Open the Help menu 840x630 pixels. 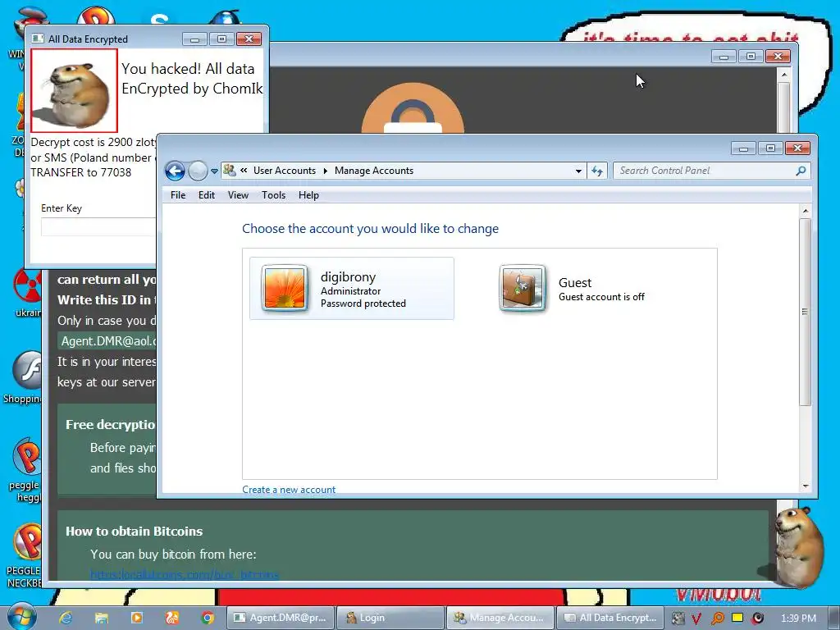click(308, 195)
